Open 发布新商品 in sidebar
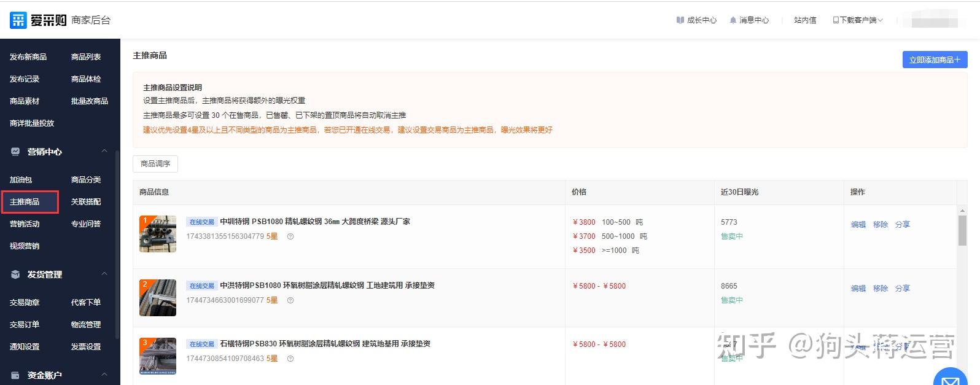The height and width of the screenshot is (385, 980). (x=28, y=57)
